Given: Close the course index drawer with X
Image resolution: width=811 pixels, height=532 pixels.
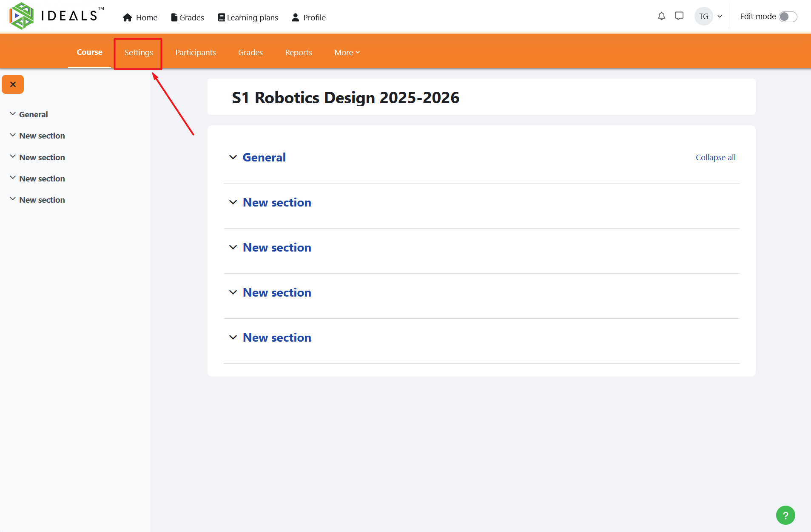Looking at the screenshot, I should [x=13, y=84].
